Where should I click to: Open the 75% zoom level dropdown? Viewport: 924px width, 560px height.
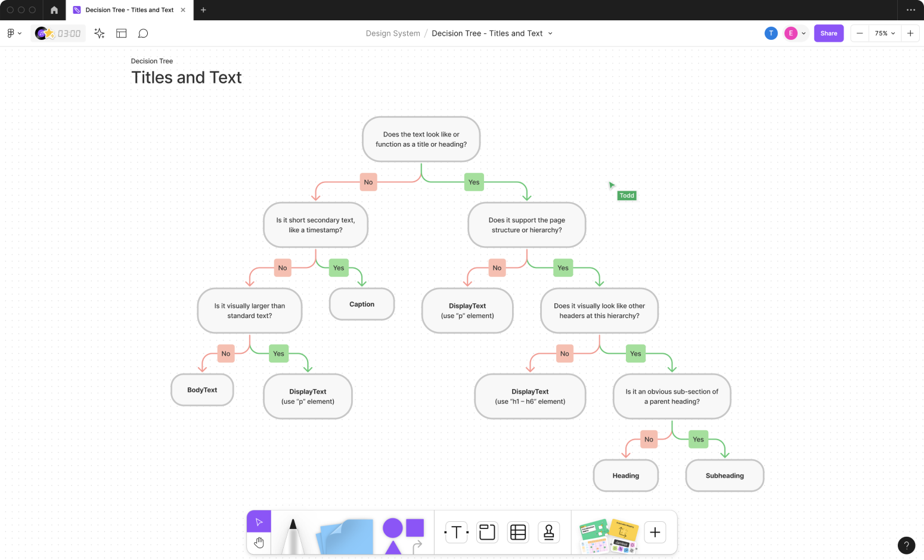(885, 33)
